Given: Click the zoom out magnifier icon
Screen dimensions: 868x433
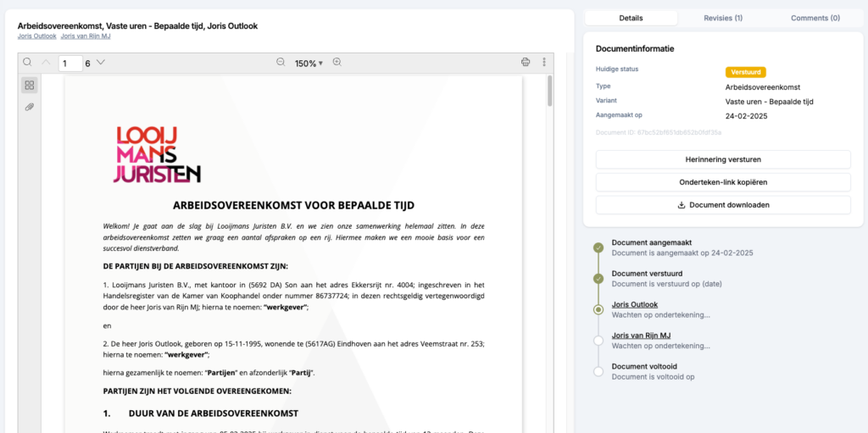Looking at the screenshot, I should [281, 63].
